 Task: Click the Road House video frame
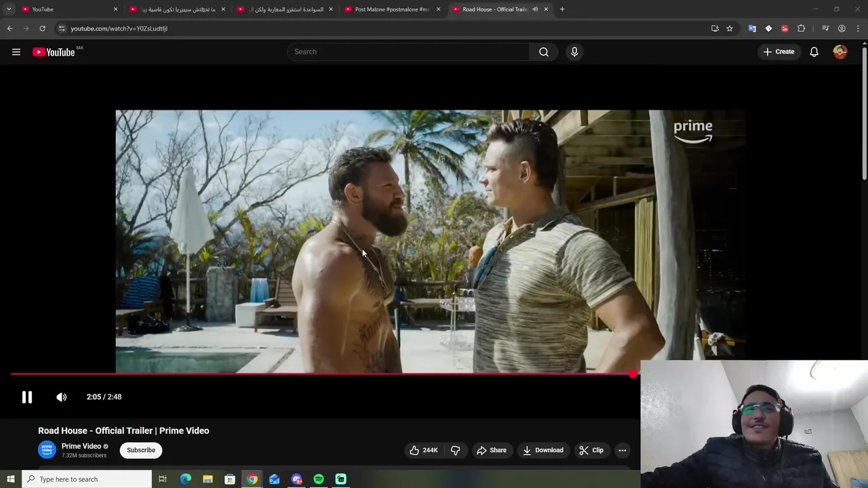(431, 241)
